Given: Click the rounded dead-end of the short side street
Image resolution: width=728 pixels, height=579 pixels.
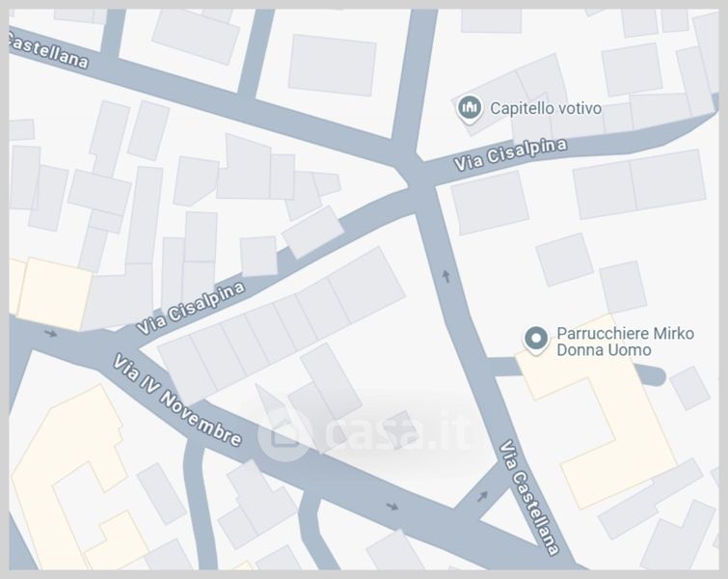Looking at the screenshot, I should tap(655, 375).
